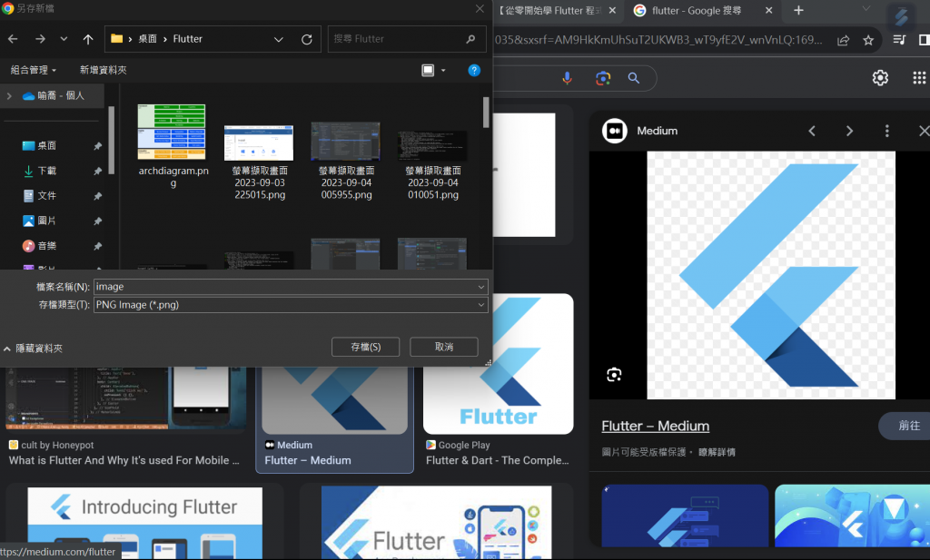
Task: Click the Chrome address bar URL
Action: [x=658, y=40]
